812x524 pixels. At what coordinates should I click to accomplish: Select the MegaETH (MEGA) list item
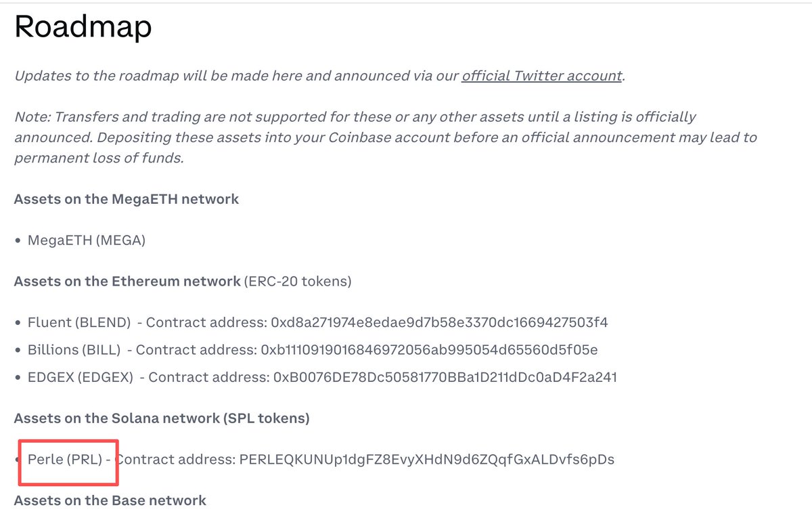[86, 240]
